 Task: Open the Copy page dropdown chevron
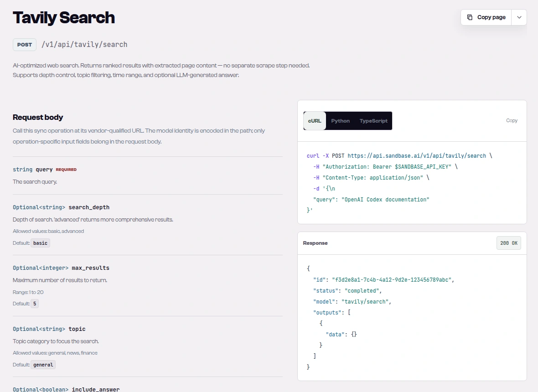519,17
